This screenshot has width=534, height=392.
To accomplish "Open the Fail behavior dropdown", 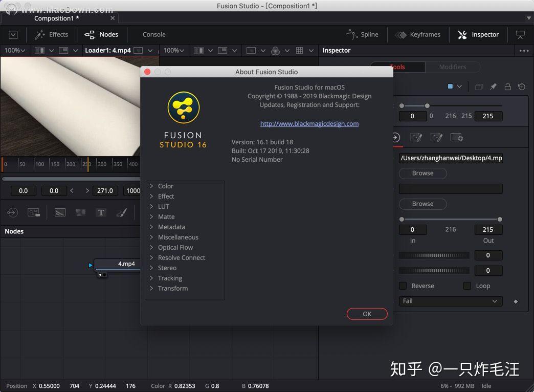I will pos(450,301).
